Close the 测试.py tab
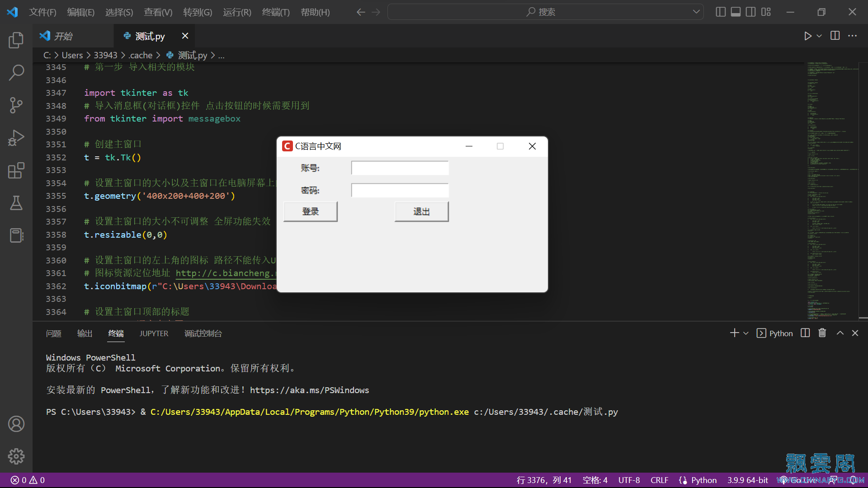The image size is (868, 488). point(185,36)
